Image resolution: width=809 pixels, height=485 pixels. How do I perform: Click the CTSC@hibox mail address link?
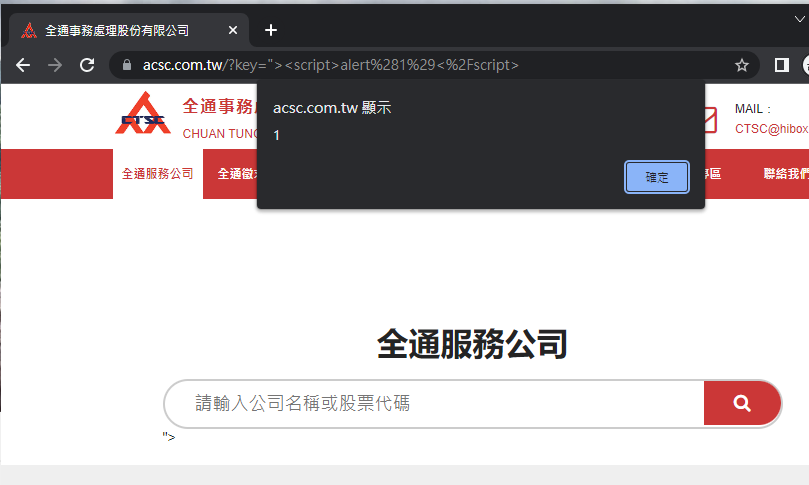(x=771, y=129)
